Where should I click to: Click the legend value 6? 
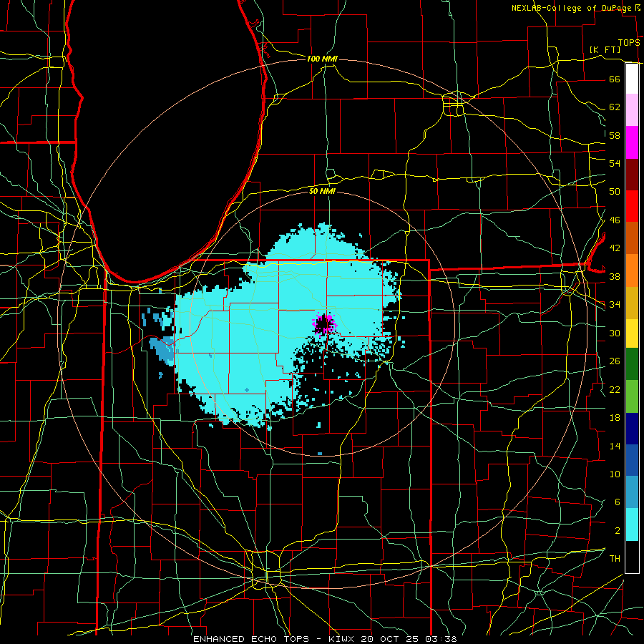coord(617,502)
